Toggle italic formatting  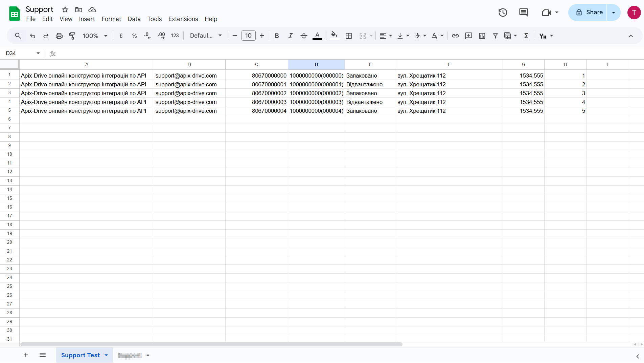290,36
